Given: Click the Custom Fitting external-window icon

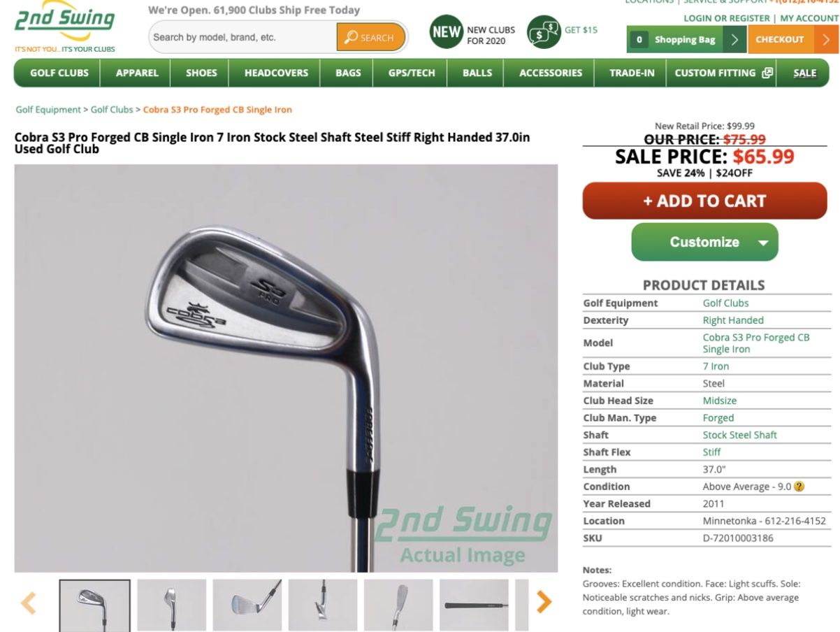Looking at the screenshot, I should 767,73.
